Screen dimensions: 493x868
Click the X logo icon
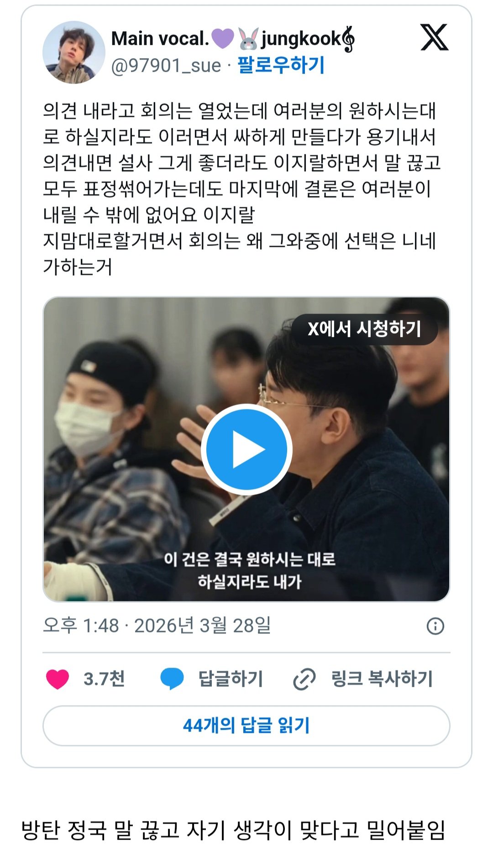434,37
